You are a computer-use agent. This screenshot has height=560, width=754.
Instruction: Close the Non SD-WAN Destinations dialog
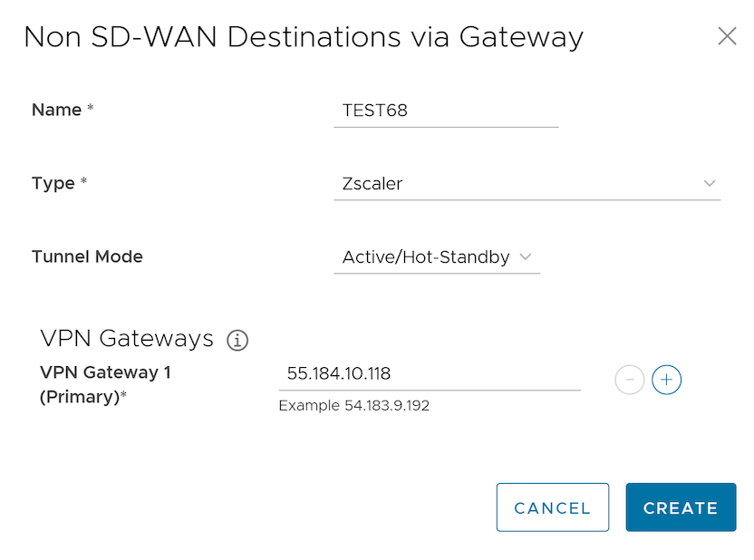pos(727,36)
